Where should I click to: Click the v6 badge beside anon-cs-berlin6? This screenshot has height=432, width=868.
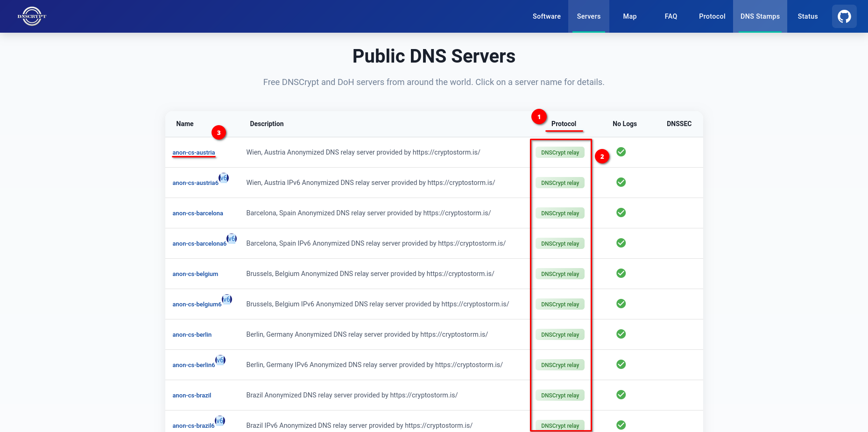pyautogui.click(x=220, y=360)
